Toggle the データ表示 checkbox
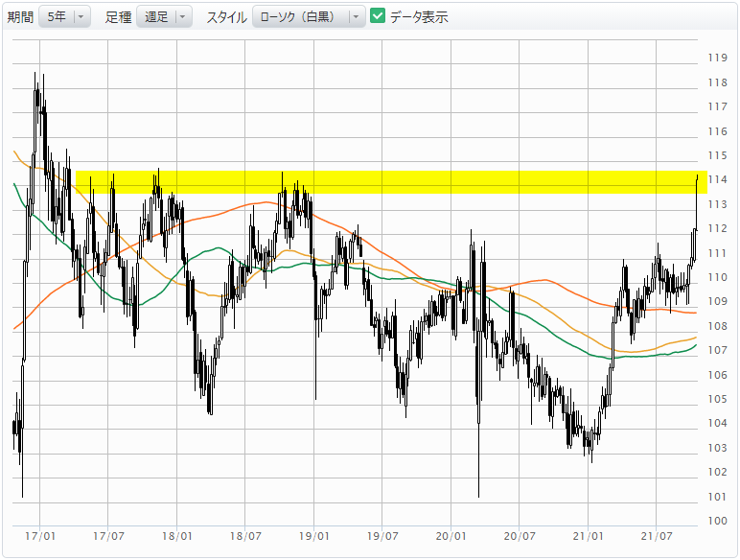This screenshot has height=560, width=740. point(378,16)
